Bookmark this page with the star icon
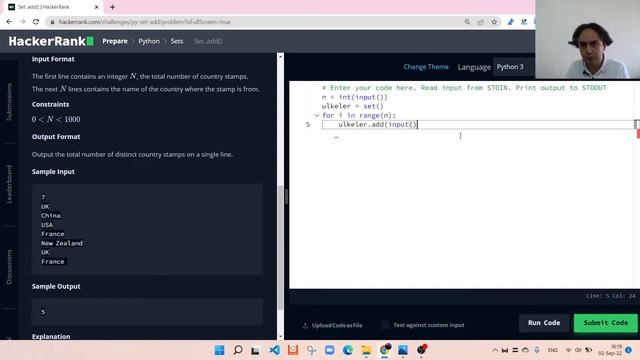This screenshot has height=360, width=640. (x=494, y=22)
